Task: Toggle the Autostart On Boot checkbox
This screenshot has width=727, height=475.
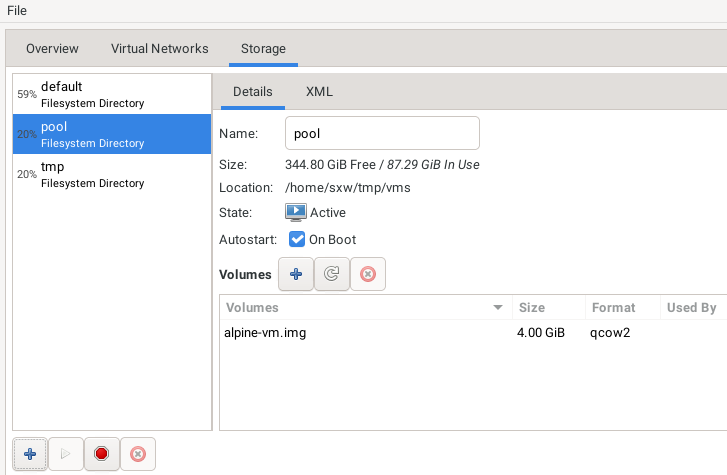Action: [297, 240]
